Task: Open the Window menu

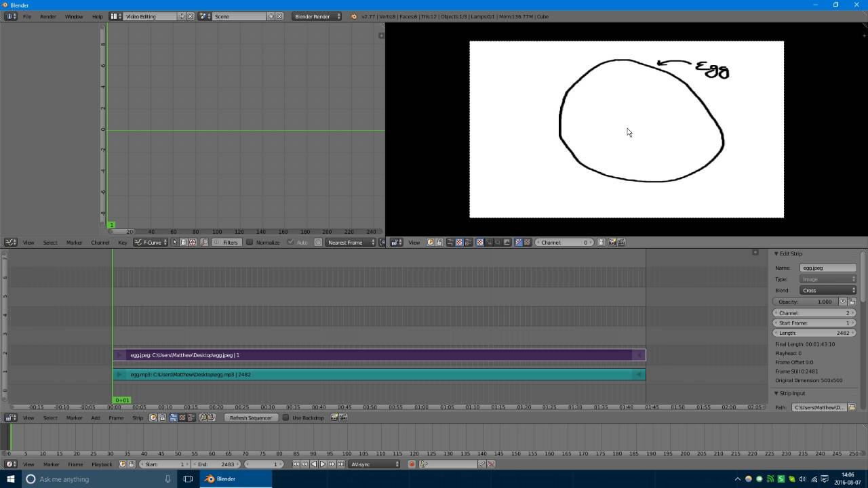Action: [x=74, y=16]
